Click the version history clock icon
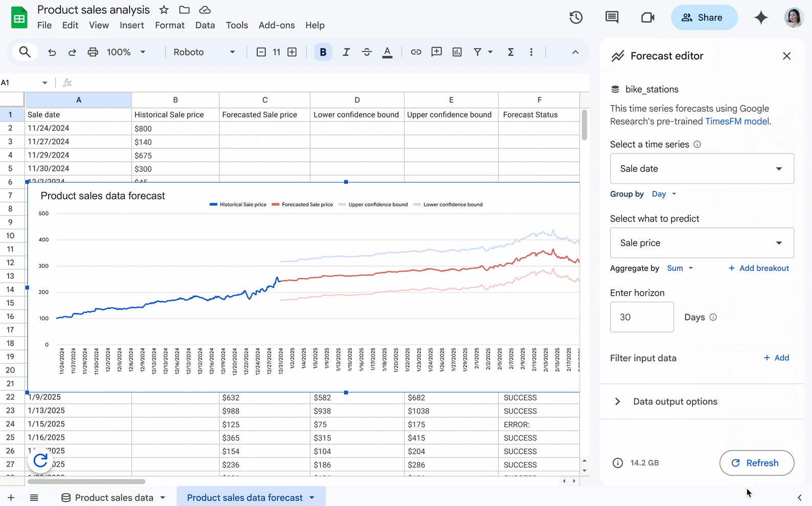 pyautogui.click(x=576, y=17)
